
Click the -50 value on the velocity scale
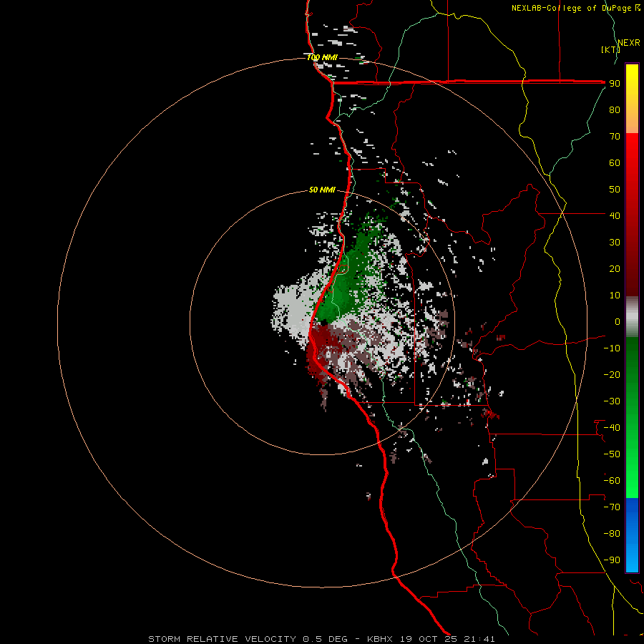point(612,454)
